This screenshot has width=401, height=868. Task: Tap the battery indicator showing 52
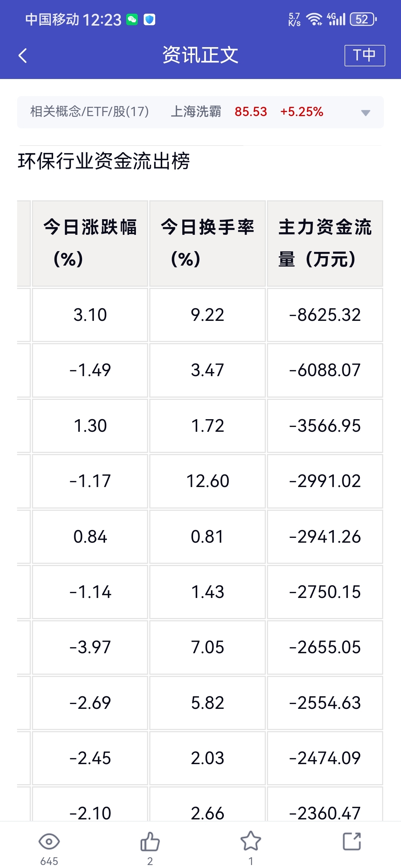coord(363,19)
